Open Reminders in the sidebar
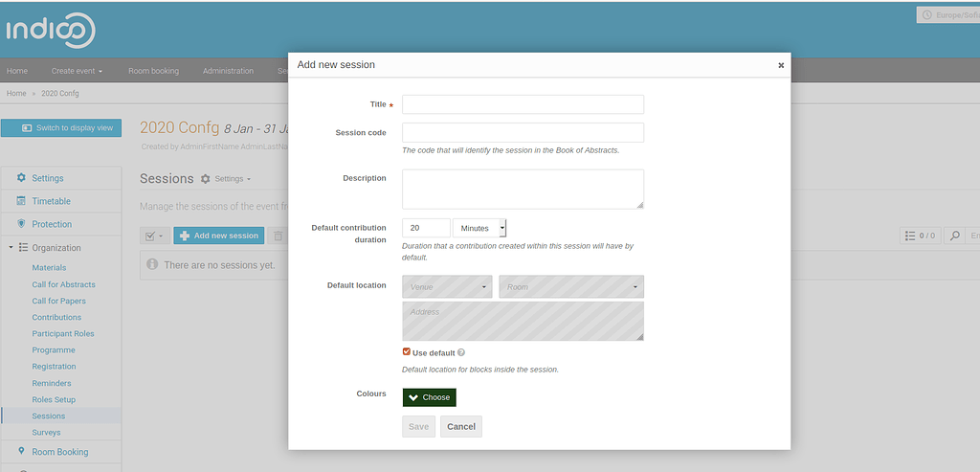 point(52,383)
